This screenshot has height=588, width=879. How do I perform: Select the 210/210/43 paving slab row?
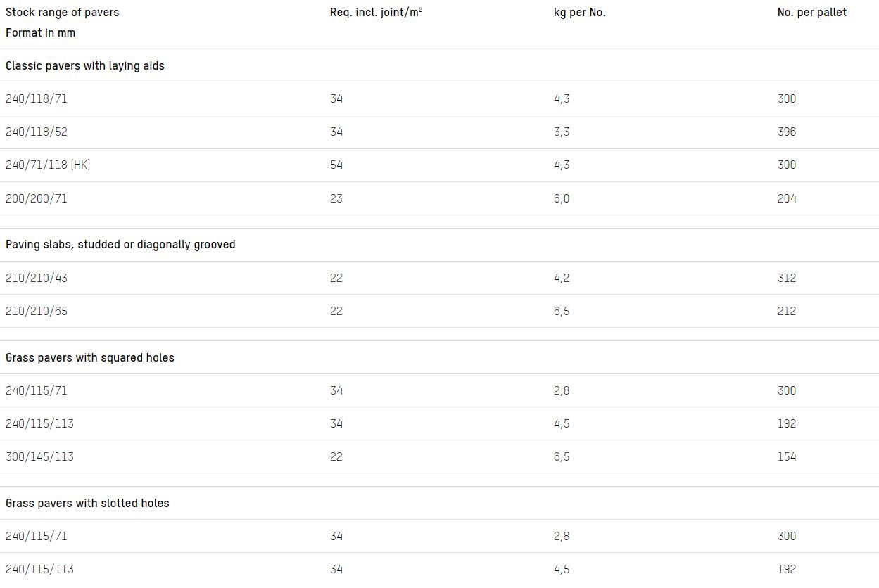coord(37,278)
